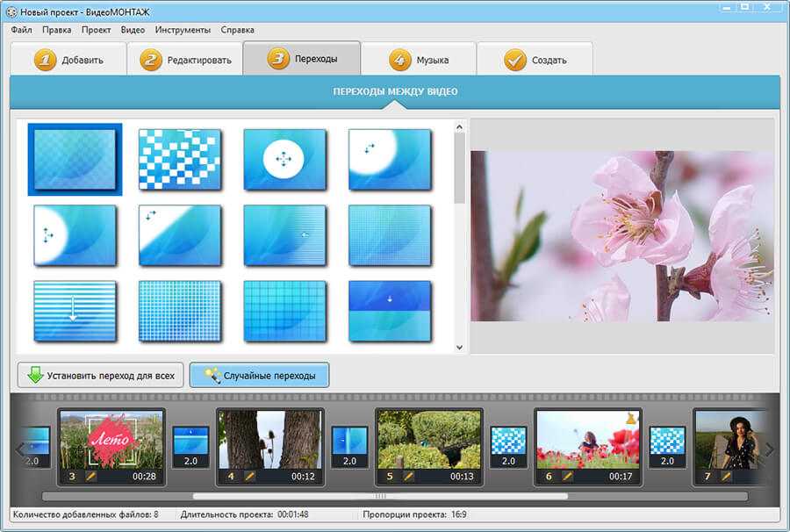Screen dimensions: 790x532
Task: Click the transition slot between clips 4 and 5
Action: (x=349, y=447)
